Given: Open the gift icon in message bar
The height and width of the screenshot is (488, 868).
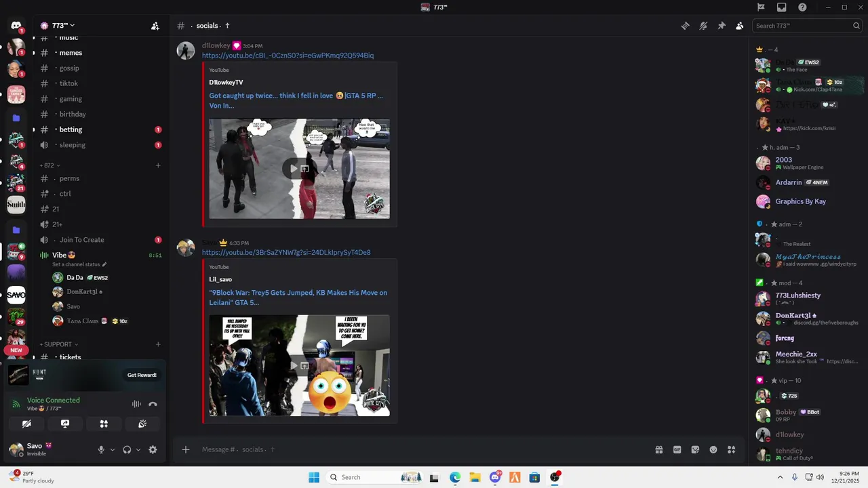Looking at the screenshot, I should pos(658,449).
